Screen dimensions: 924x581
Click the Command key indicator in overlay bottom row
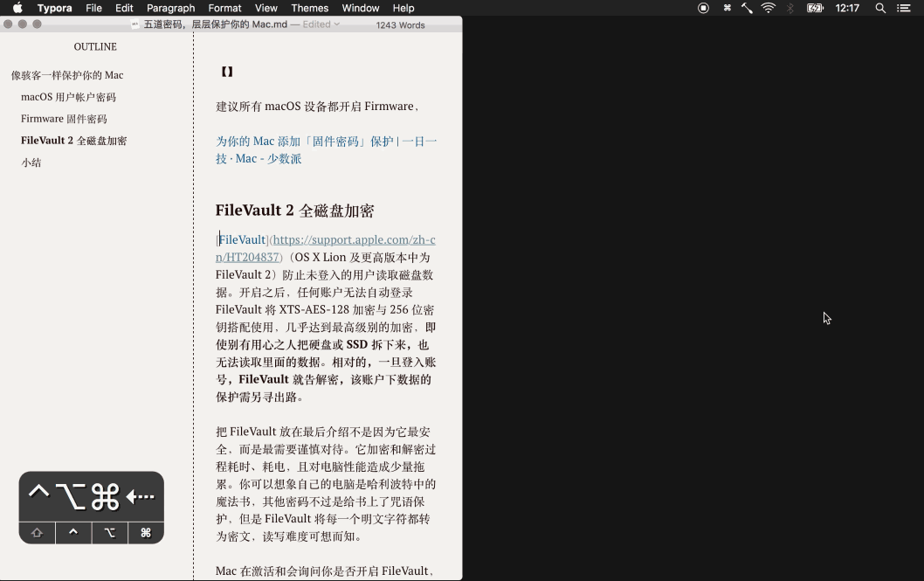point(146,533)
